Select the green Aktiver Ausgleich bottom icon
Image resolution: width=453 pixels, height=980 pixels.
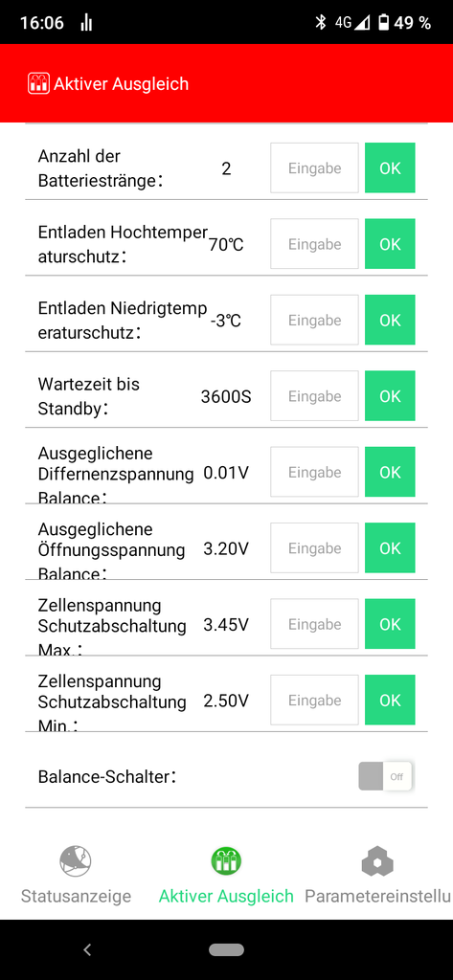226,861
